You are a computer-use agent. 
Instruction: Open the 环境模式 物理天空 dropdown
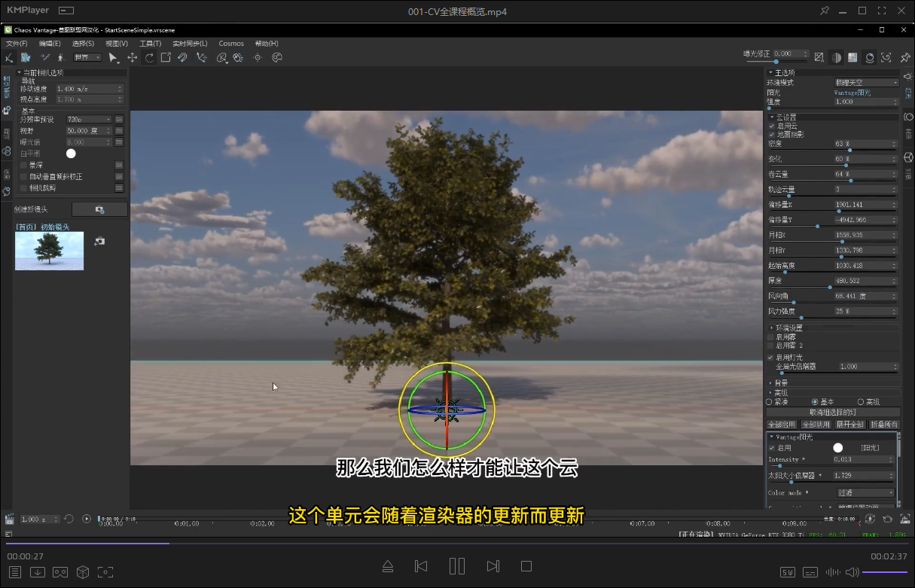coord(866,82)
